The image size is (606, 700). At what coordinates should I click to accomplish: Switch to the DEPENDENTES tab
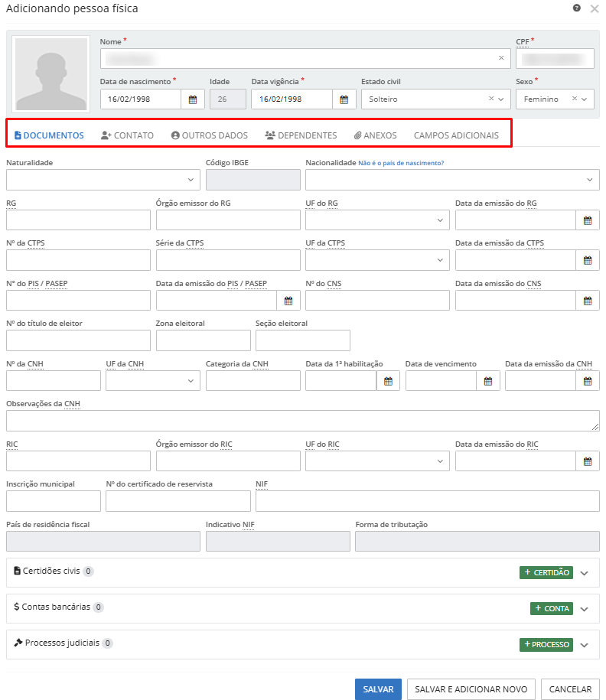301,135
